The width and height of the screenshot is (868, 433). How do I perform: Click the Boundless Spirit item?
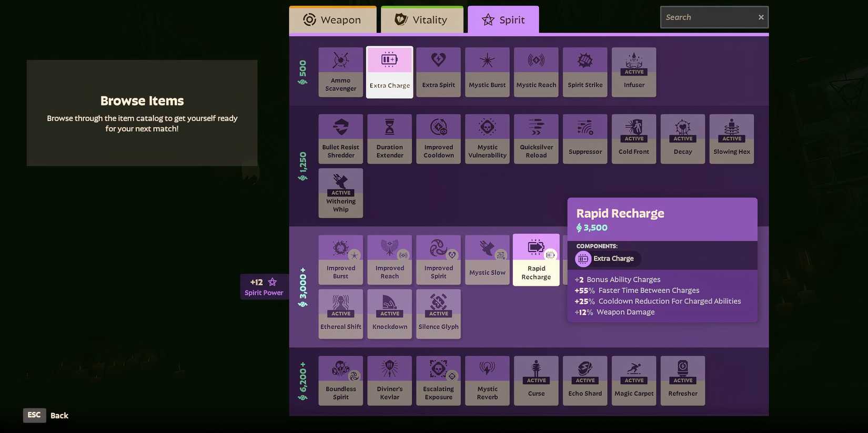(x=340, y=380)
